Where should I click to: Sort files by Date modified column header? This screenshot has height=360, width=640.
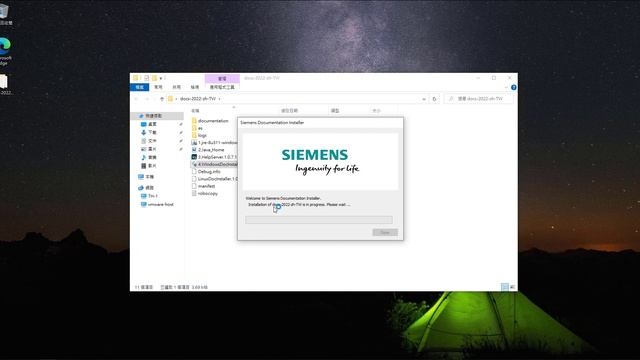[x=289, y=111]
